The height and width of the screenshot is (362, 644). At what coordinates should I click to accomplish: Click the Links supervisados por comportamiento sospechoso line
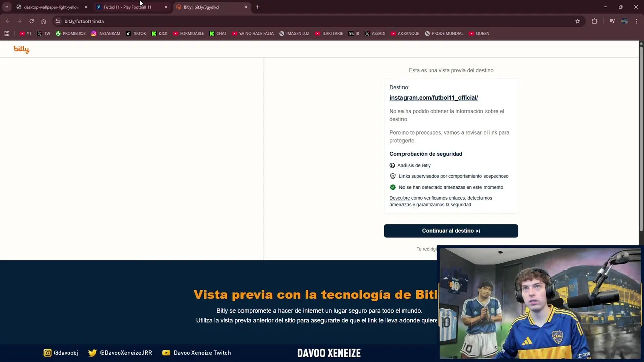click(453, 176)
